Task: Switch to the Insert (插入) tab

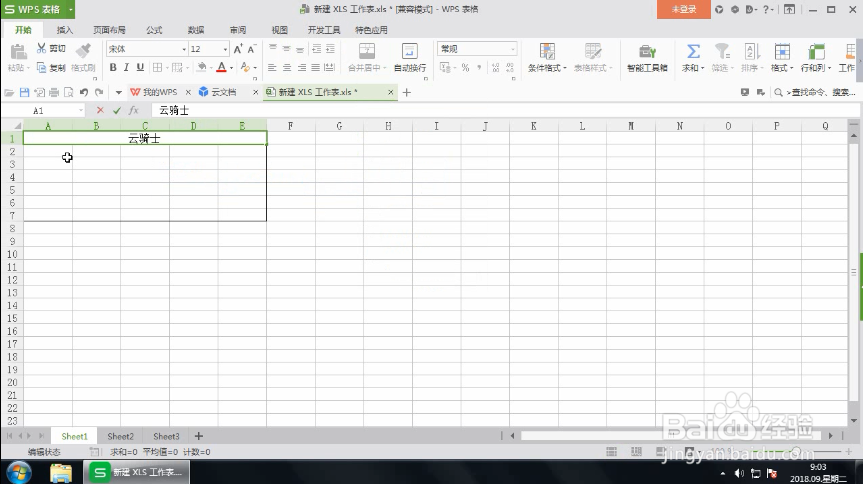Action: tap(64, 30)
